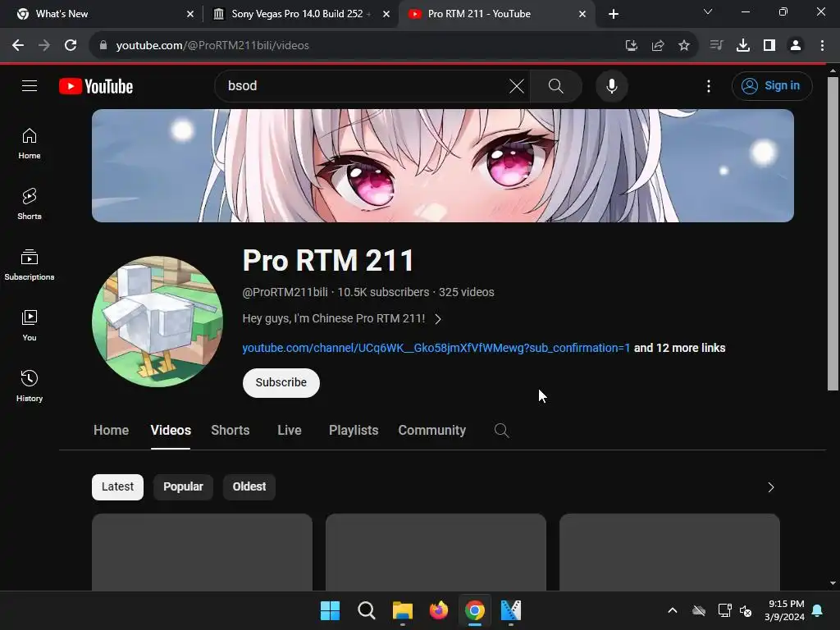
Task: Click the '@ProRTM211bili' handle text
Action: [285, 292]
